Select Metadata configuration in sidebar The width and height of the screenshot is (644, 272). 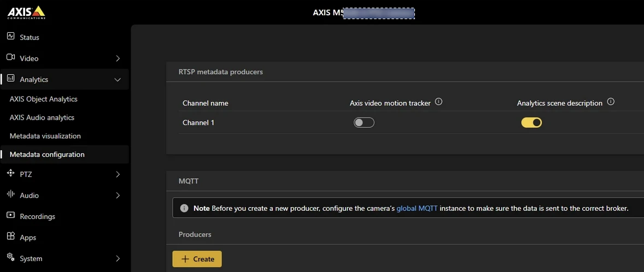(x=65, y=154)
